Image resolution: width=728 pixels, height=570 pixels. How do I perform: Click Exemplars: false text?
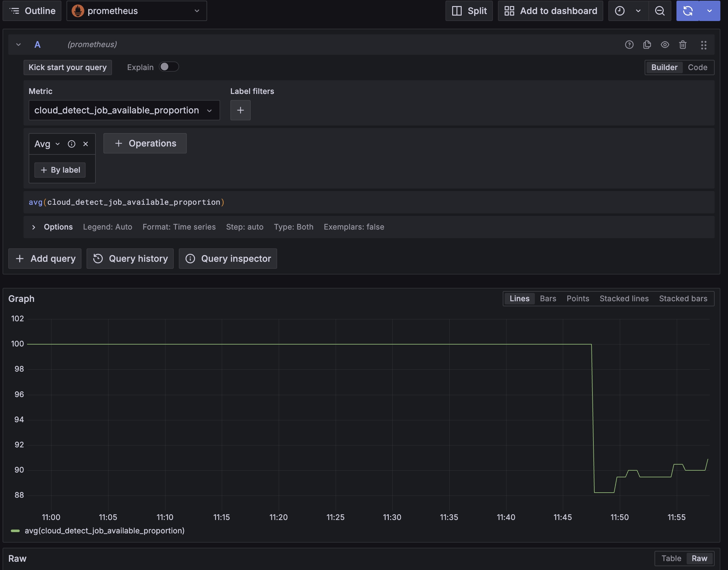click(x=354, y=227)
